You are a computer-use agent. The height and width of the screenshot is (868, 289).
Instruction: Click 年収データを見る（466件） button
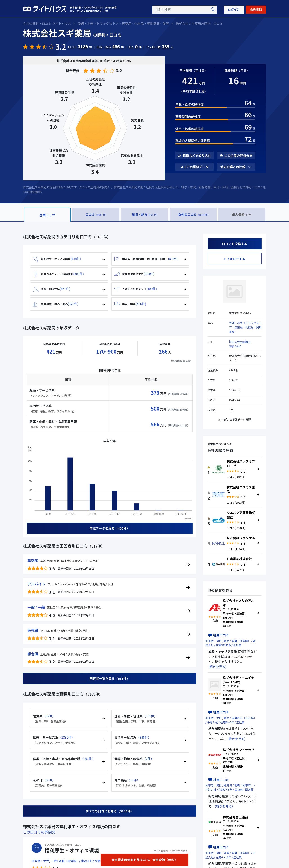click(x=109, y=528)
